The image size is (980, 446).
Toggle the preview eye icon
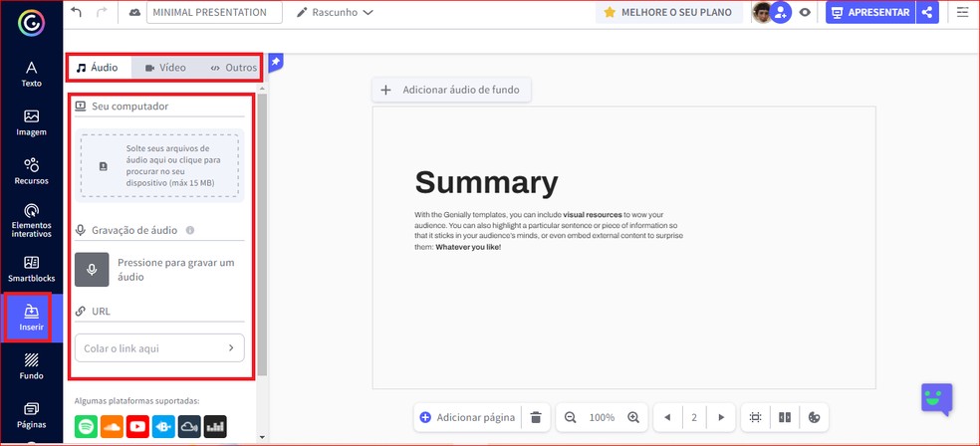tap(805, 13)
